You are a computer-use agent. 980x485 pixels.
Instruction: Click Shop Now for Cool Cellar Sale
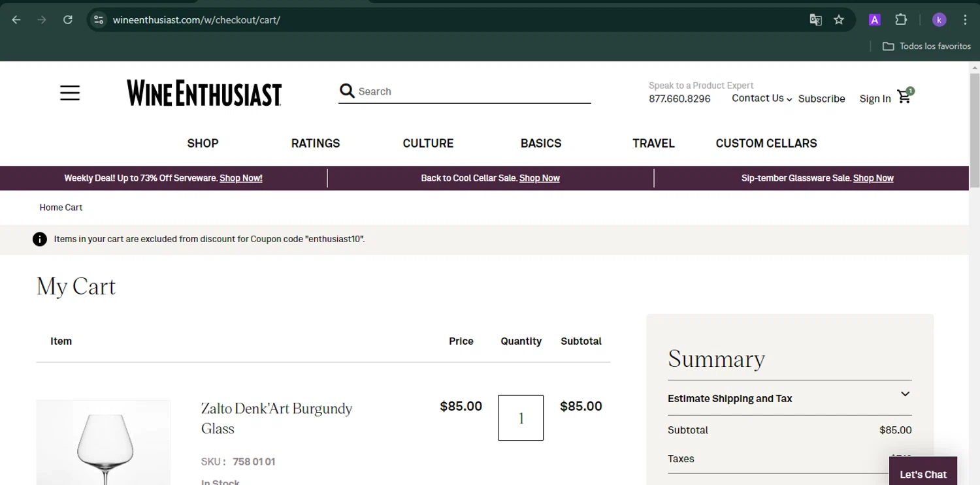click(540, 178)
